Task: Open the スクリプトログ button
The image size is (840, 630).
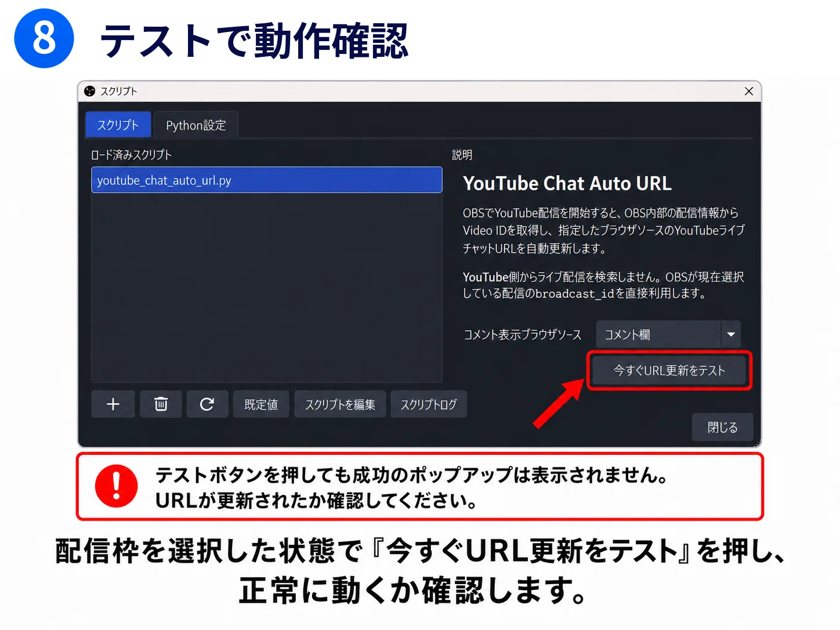Action: [x=429, y=404]
